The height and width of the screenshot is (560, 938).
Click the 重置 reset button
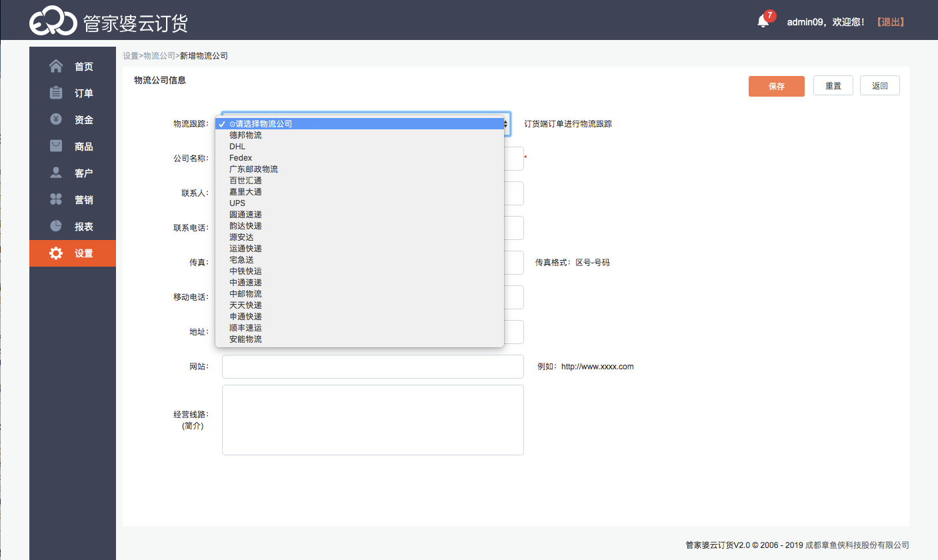833,86
